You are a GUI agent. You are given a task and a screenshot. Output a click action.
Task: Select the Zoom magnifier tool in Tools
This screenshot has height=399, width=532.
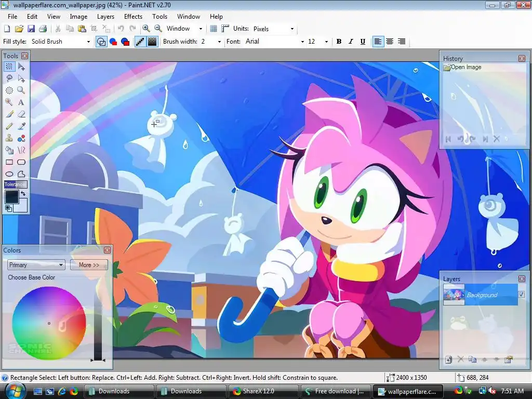click(x=21, y=90)
